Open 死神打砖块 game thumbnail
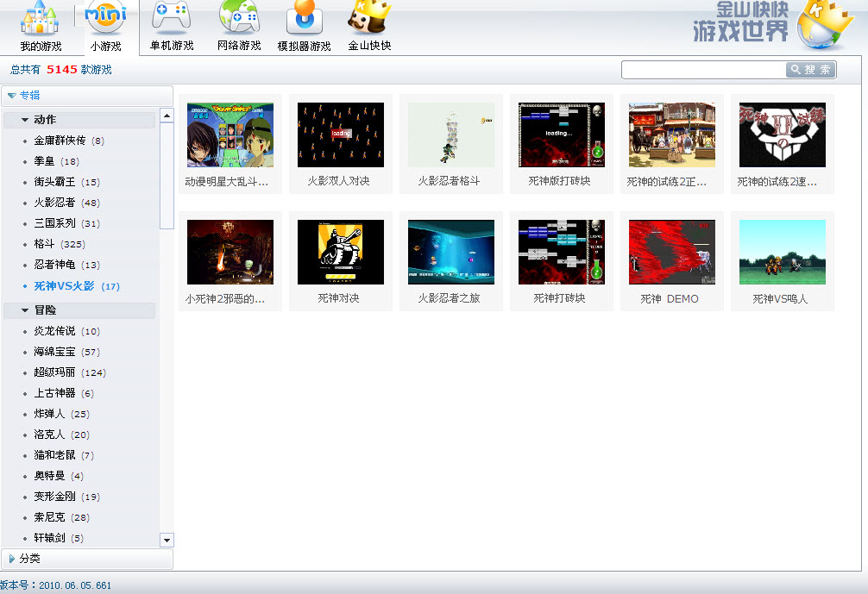Image resolution: width=868 pixels, height=594 pixels. click(562, 253)
